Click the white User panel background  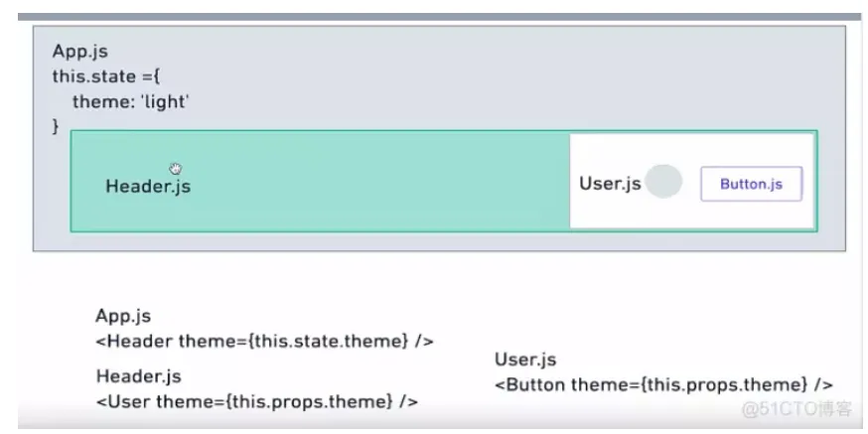click(x=692, y=214)
